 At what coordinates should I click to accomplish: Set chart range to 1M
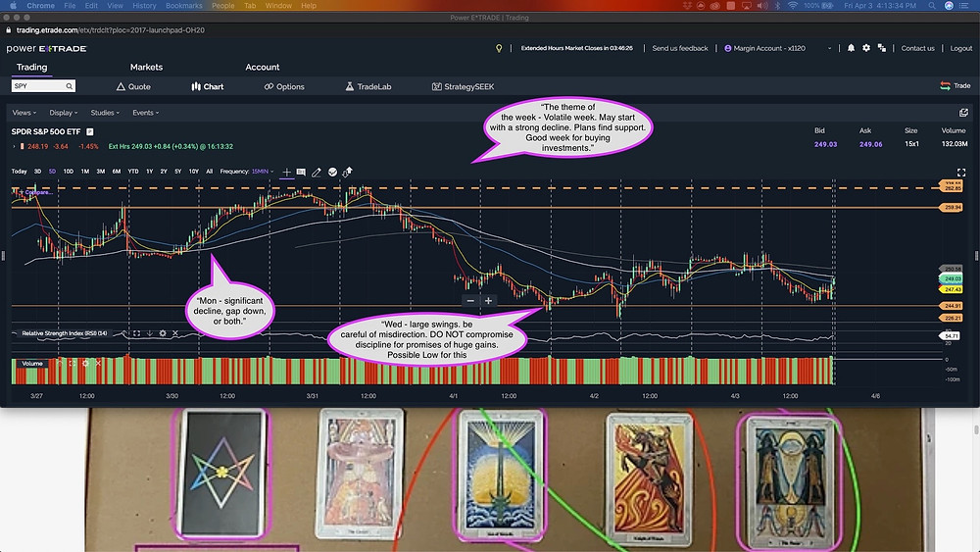click(85, 172)
